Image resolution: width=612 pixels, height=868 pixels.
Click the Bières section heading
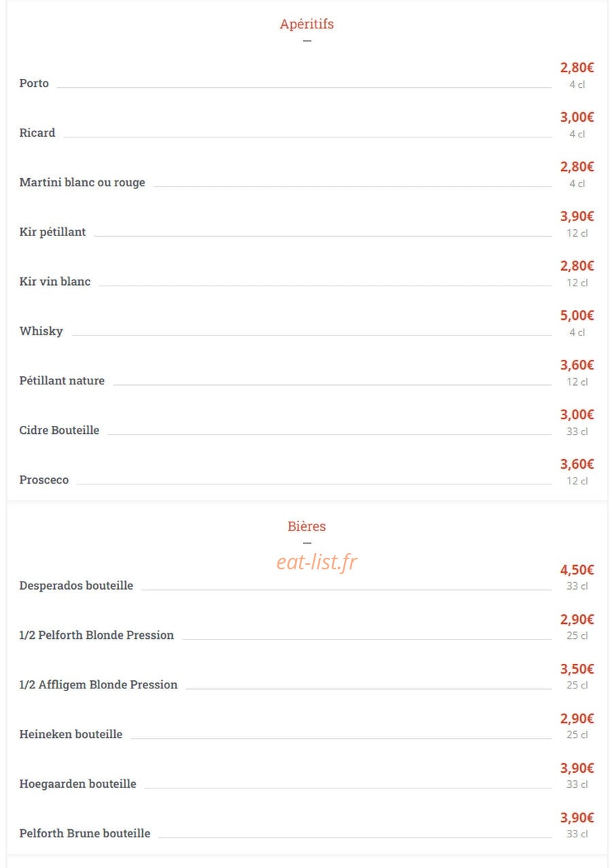(x=307, y=527)
